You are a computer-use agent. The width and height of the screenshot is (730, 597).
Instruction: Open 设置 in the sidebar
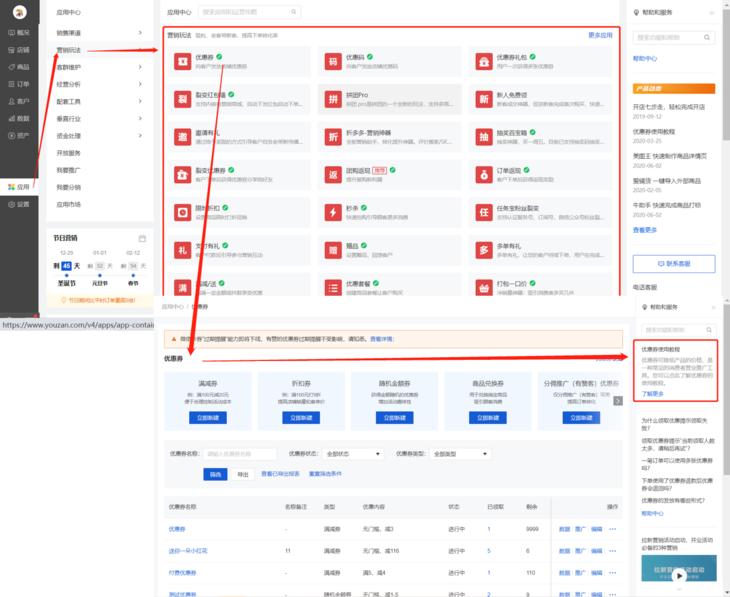(19, 204)
